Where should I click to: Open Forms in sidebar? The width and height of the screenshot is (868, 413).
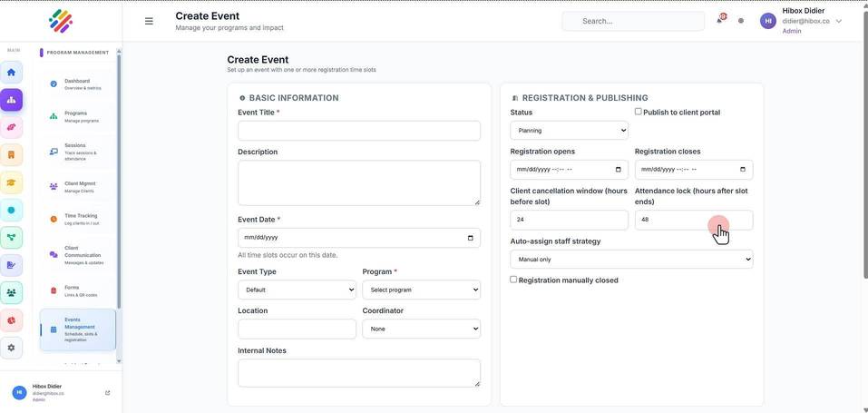77,291
